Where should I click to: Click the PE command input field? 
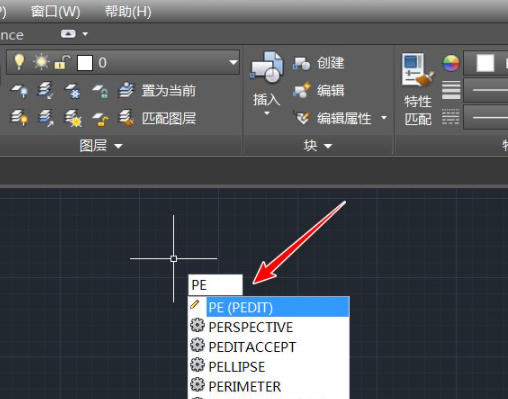click(x=215, y=285)
